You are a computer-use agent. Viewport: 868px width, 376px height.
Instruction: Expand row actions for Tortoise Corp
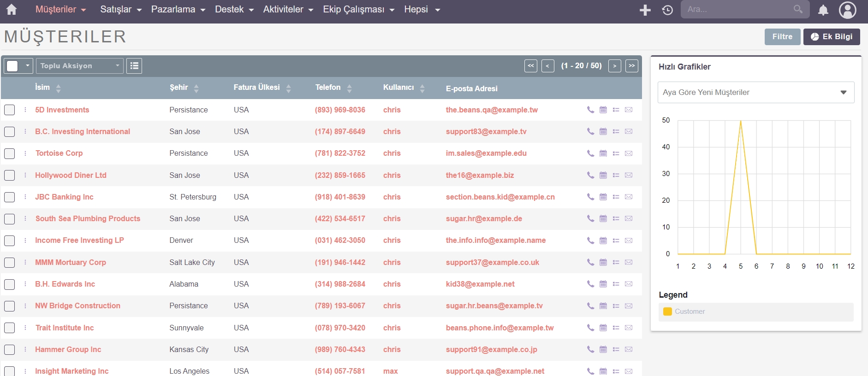click(25, 153)
